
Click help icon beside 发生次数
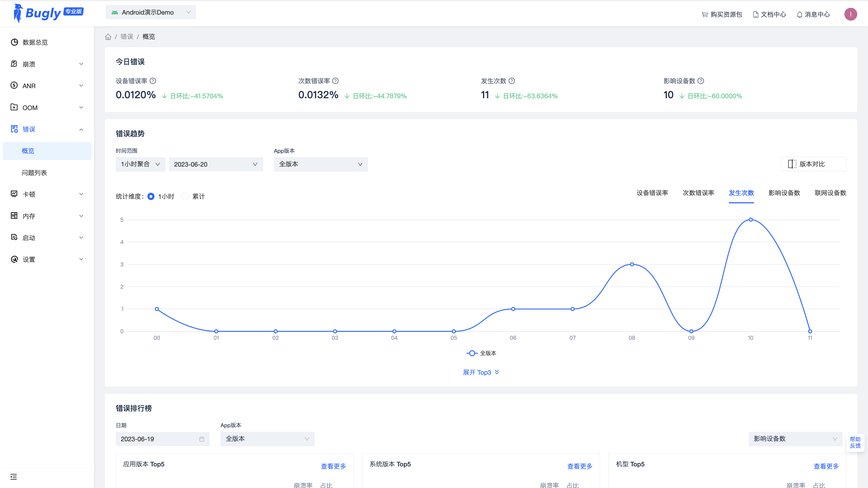pyautogui.click(x=512, y=81)
